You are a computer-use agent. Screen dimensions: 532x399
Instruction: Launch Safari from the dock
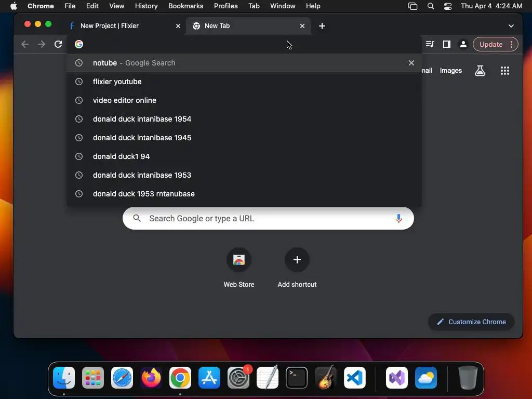click(122, 378)
